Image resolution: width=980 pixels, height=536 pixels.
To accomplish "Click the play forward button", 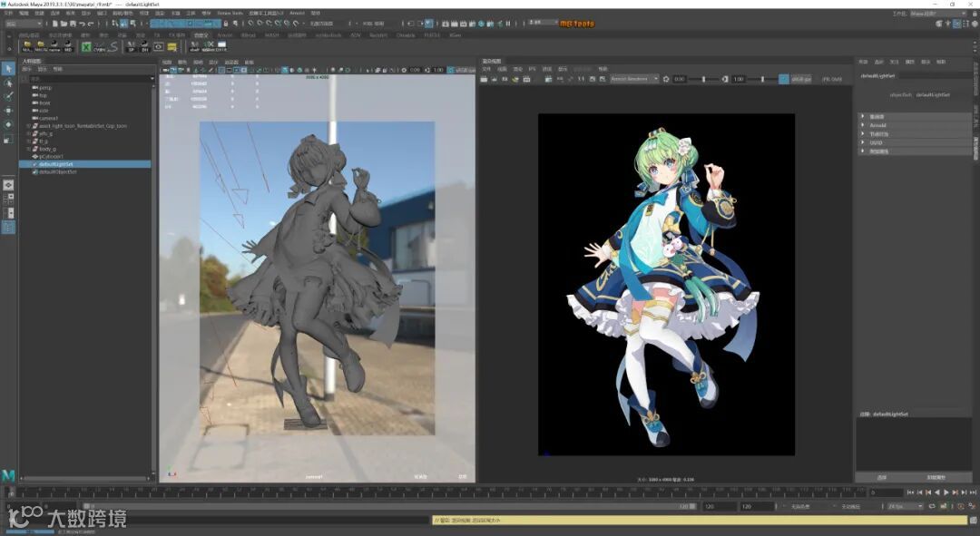I will pos(946,492).
